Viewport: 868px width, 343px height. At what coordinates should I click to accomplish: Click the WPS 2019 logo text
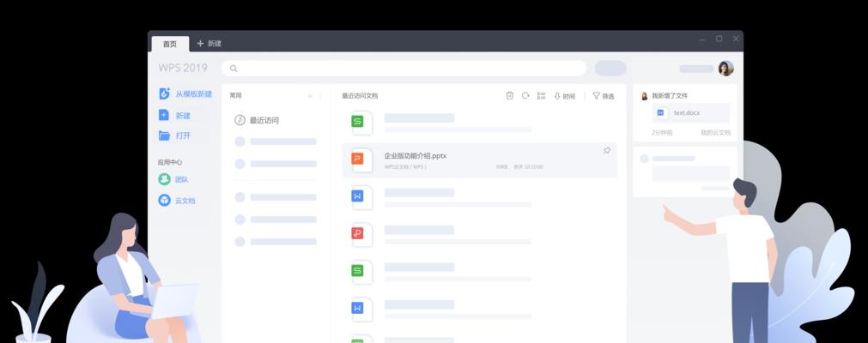pos(183,68)
